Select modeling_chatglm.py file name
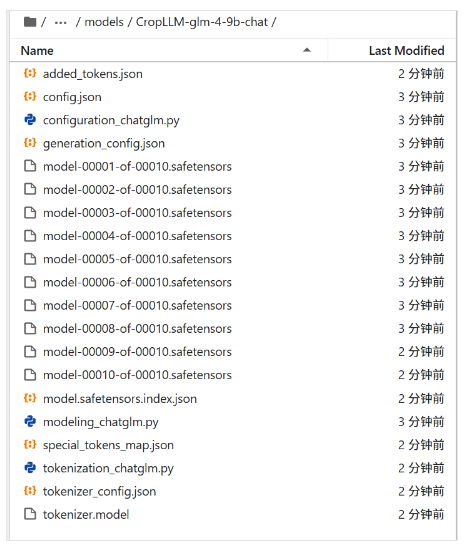 100,422
